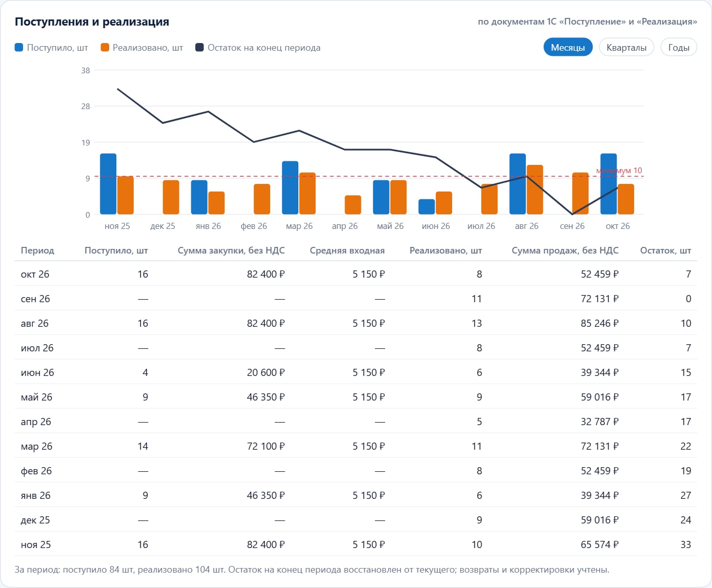This screenshot has height=588, width=712.
Task: Select the 'авг 26' period cell in table
Action: tap(34, 323)
